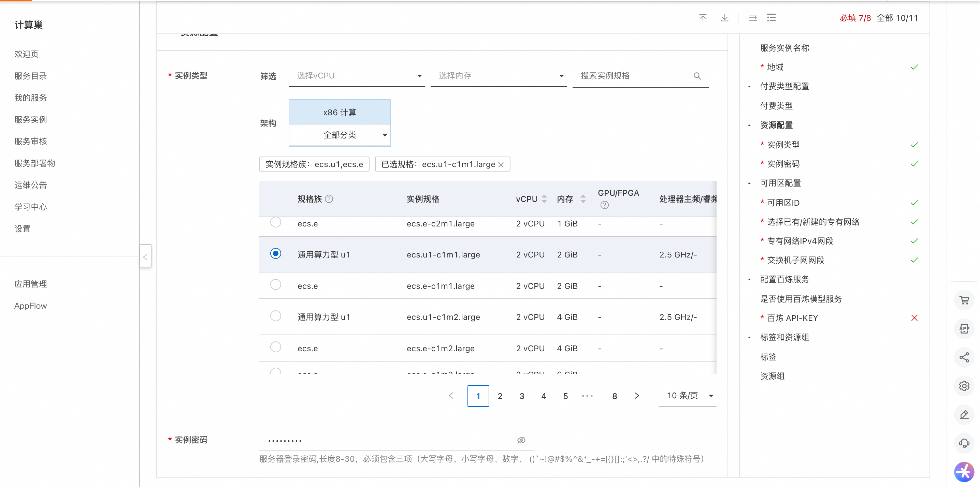Open 服务目录 in the left menu

tap(30, 76)
